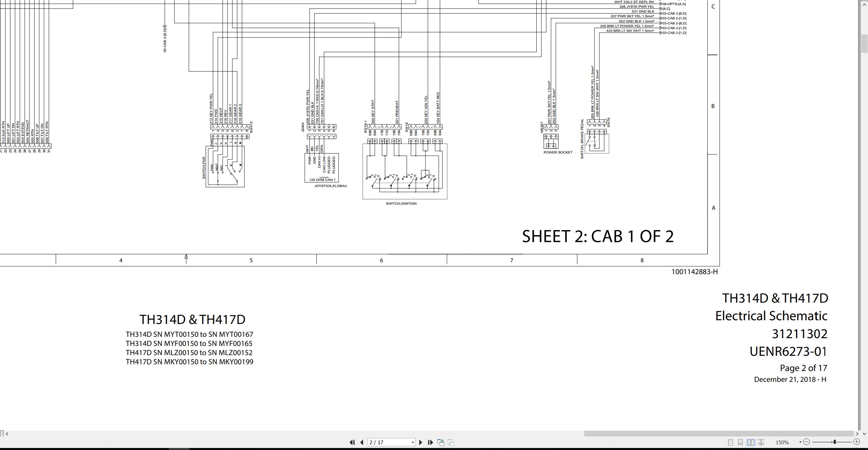The width and height of the screenshot is (868, 450).
Task: Click the JOYSTICK,ELOBAU label
Action: (x=331, y=186)
